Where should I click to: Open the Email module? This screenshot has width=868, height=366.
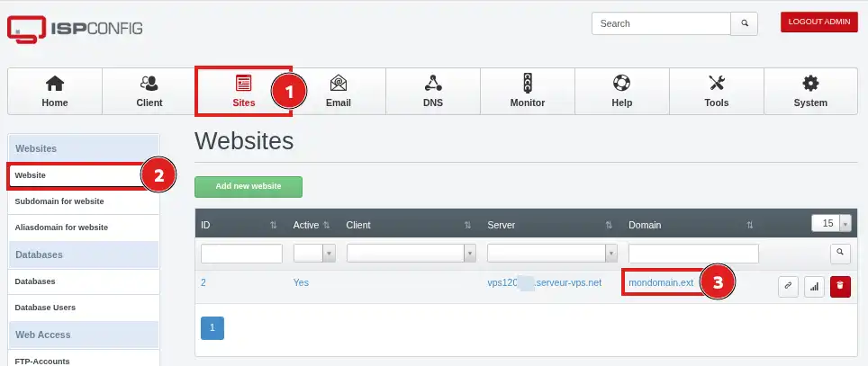coord(339,91)
